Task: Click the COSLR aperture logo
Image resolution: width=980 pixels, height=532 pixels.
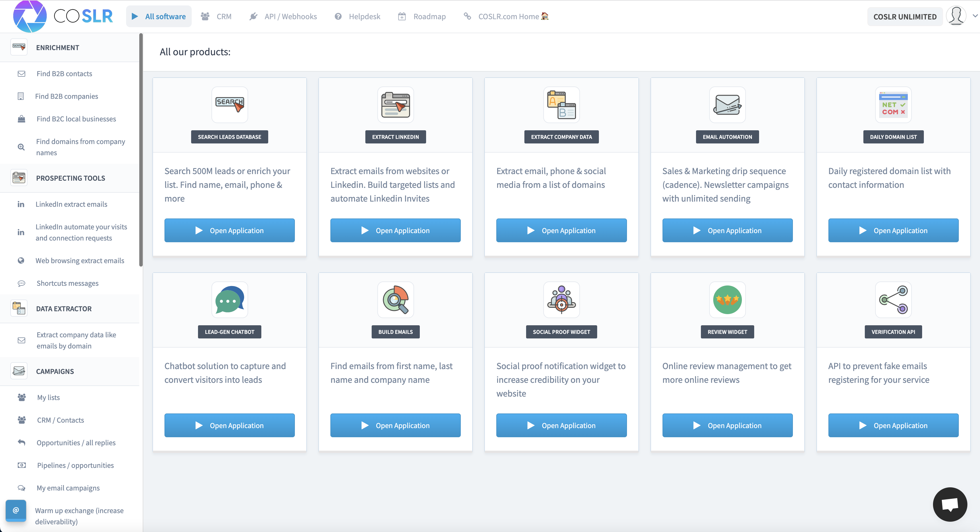Action: tap(30, 16)
